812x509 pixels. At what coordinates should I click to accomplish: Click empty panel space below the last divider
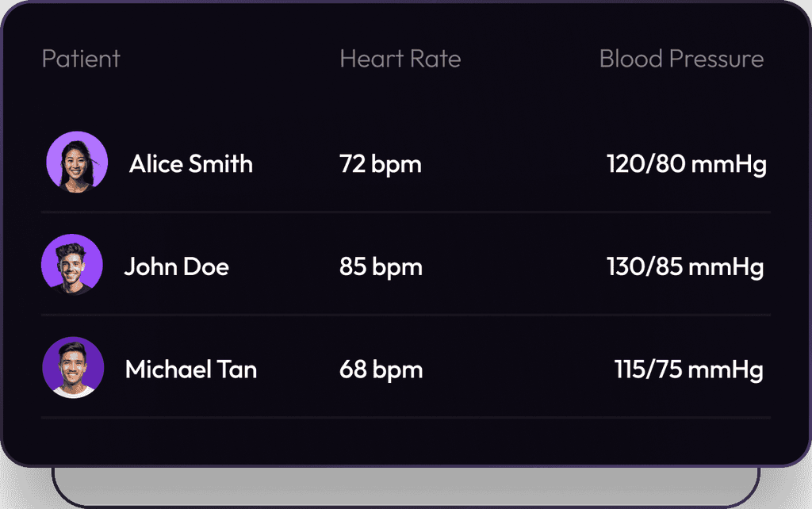click(406, 441)
